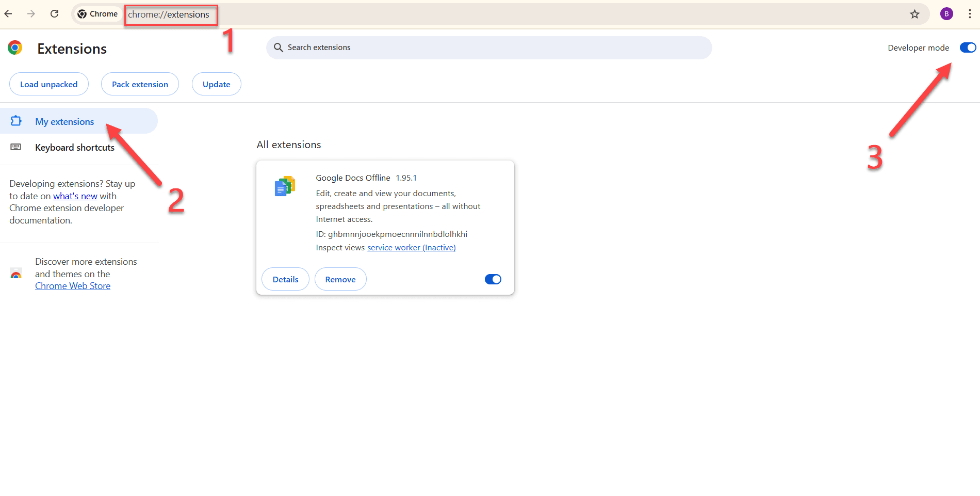Disable the Google Docs Offline extension
This screenshot has width=980, height=496.
(493, 279)
